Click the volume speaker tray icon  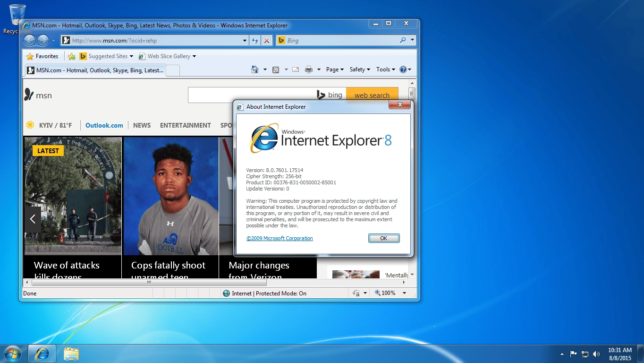click(596, 354)
